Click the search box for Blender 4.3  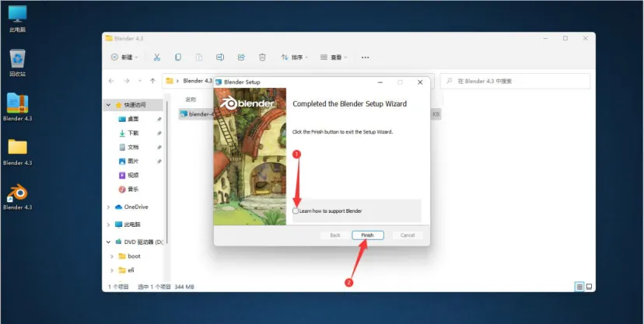[515, 82]
